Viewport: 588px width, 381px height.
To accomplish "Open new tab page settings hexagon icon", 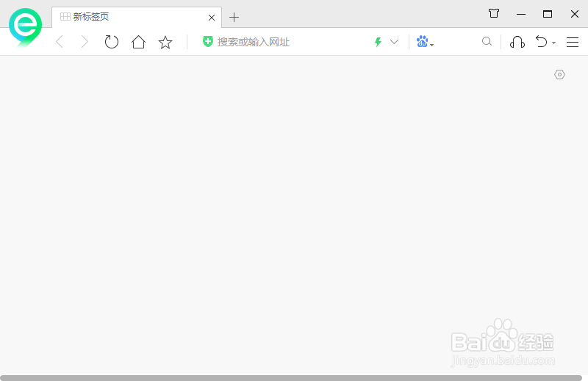I will [559, 75].
